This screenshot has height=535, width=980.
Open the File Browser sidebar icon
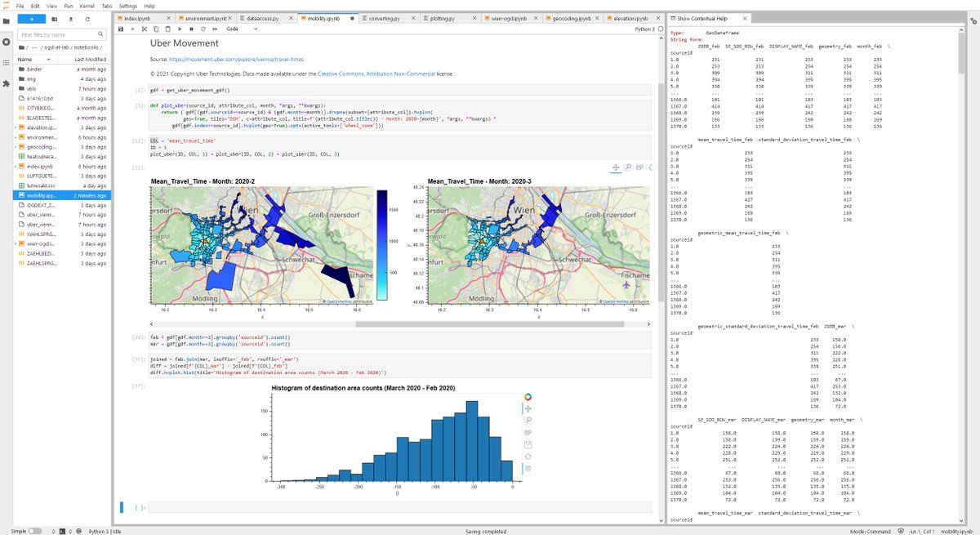tap(7, 20)
